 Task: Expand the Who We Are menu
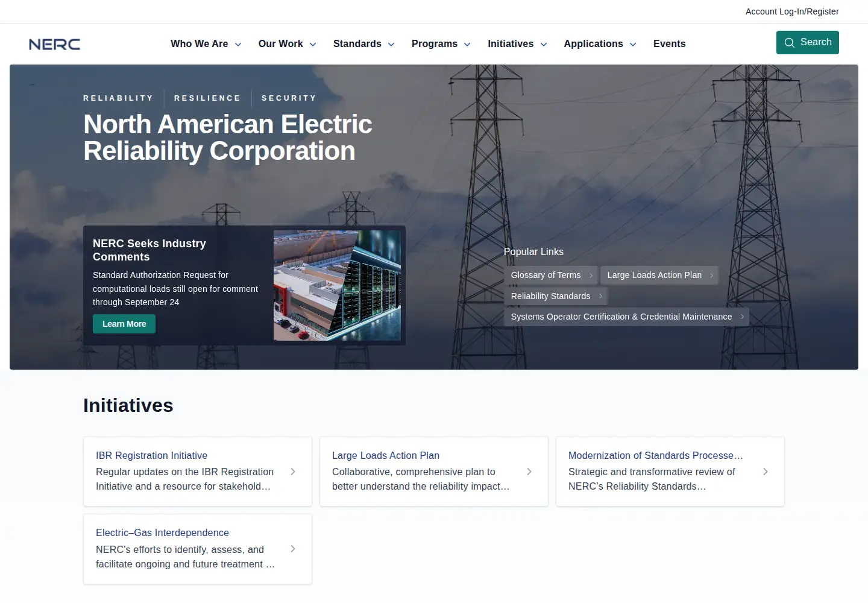pyautogui.click(x=206, y=44)
